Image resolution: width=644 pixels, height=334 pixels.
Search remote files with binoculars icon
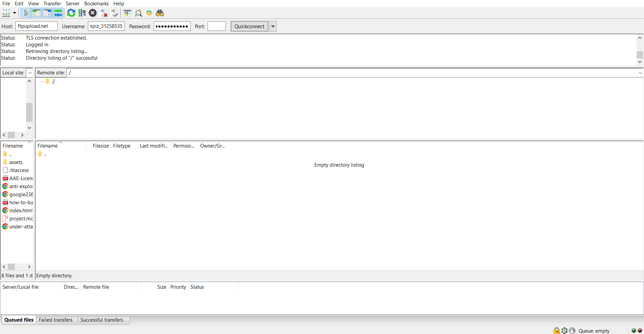coord(160,13)
